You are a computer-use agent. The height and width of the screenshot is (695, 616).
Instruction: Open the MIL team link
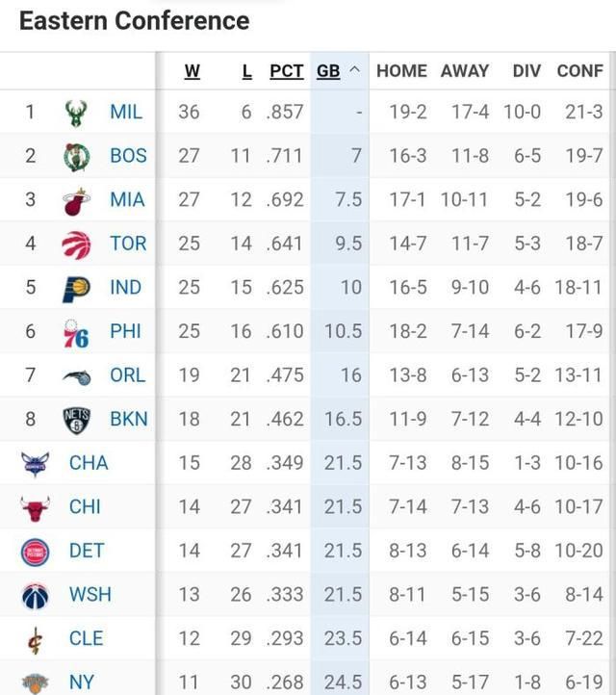click(x=126, y=113)
